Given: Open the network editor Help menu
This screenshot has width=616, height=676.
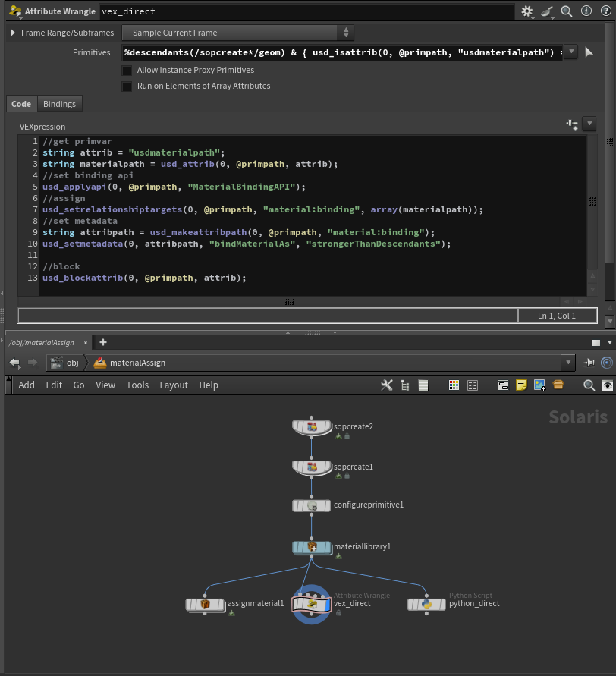Looking at the screenshot, I should (209, 385).
